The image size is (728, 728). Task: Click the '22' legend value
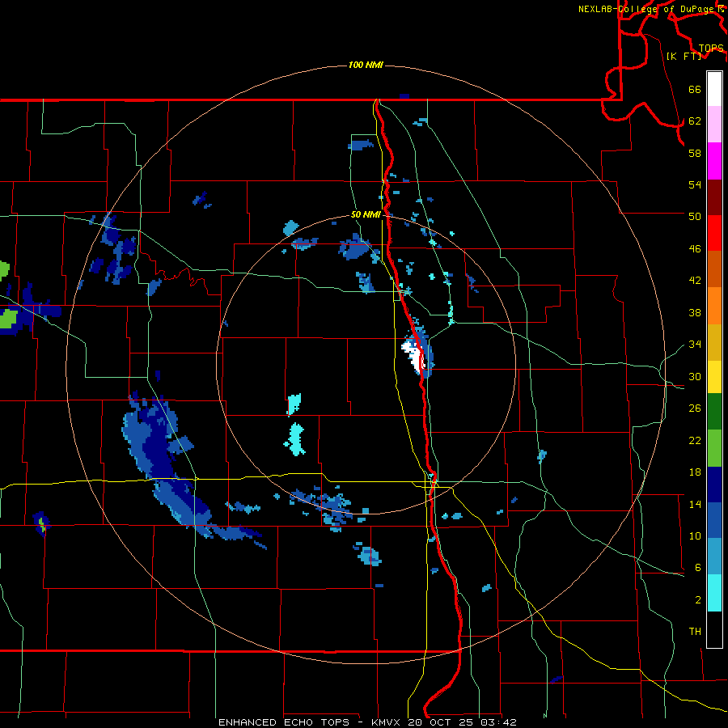click(695, 440)
